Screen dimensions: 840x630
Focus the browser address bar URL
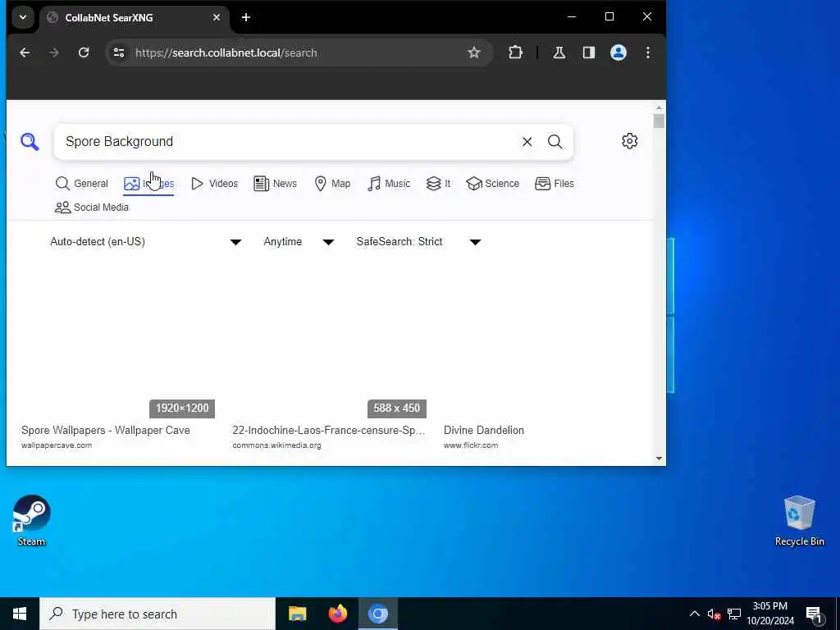pyautogui.click(x=226, y=52)
